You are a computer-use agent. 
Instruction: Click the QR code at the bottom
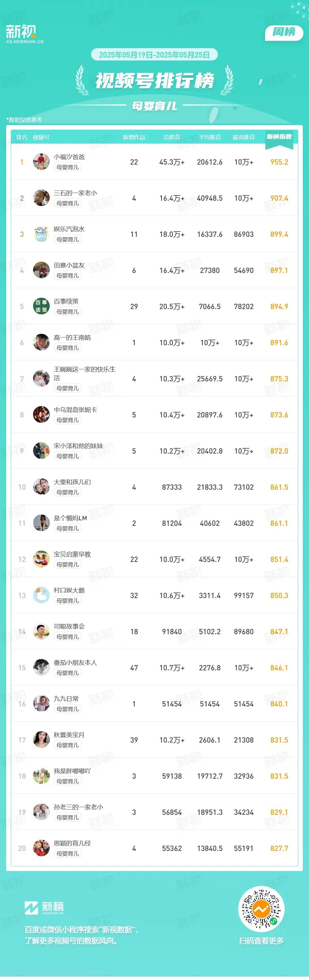(261, 910)
